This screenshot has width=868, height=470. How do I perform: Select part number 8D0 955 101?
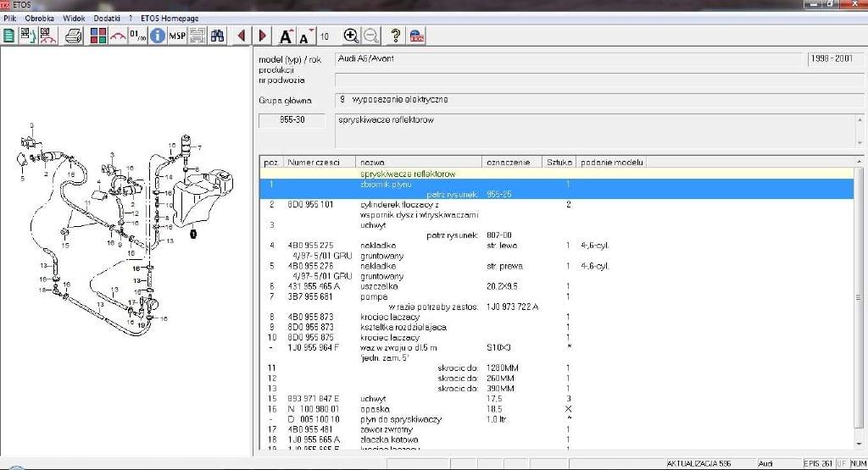[310, 205]
